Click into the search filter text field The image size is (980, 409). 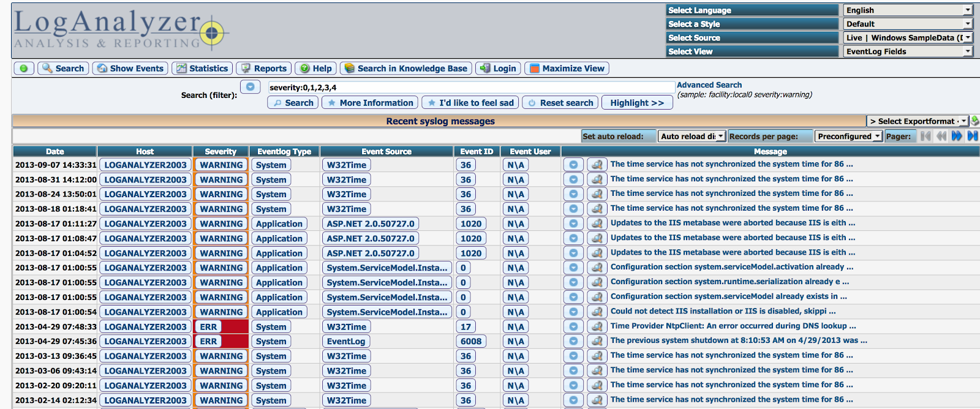click(470, 88)
